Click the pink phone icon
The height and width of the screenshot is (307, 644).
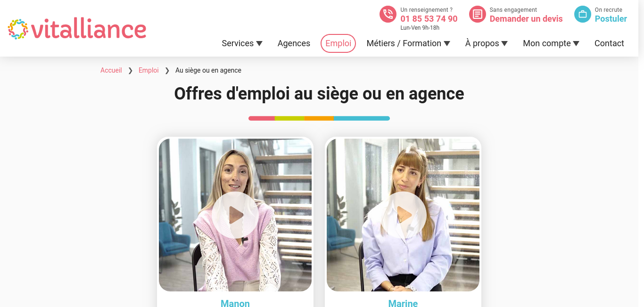click(x=388, y=14)
